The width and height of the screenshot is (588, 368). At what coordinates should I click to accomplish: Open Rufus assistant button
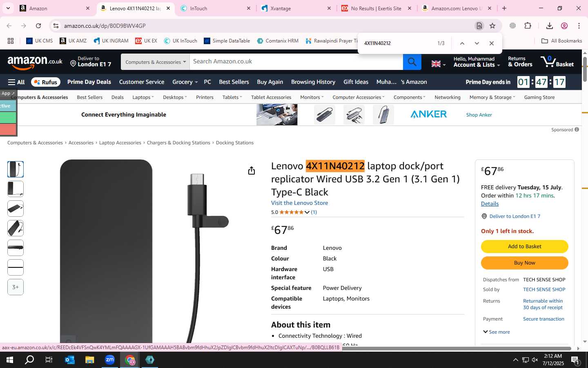tap(46, 82)
